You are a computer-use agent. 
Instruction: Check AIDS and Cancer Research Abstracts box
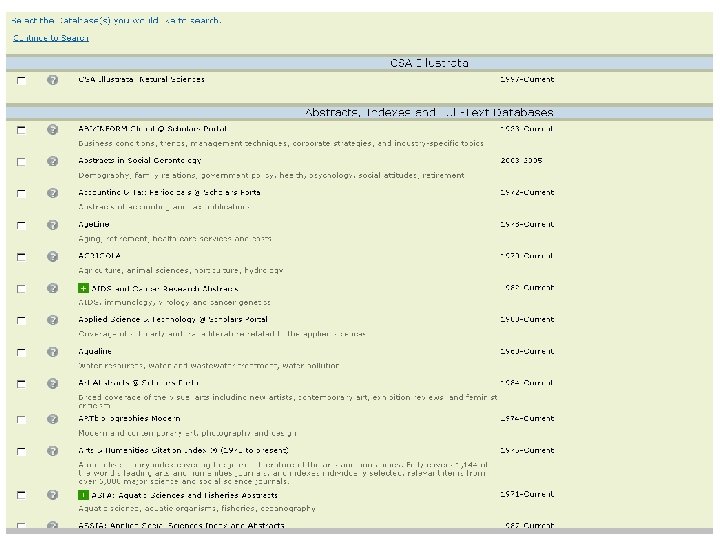click(x=21, y=288)
